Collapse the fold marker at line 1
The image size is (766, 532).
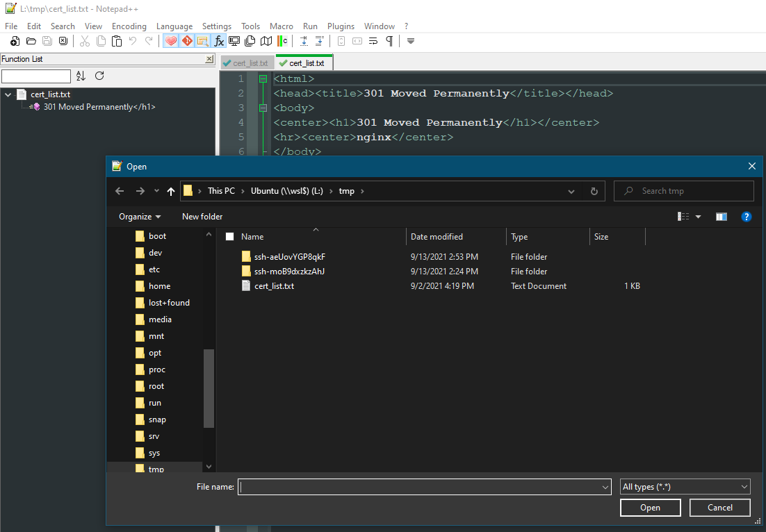click(263, 78)
